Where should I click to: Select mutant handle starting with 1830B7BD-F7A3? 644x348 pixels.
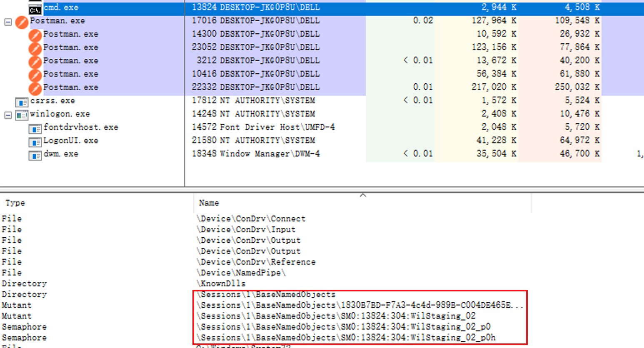click(360, 305)
